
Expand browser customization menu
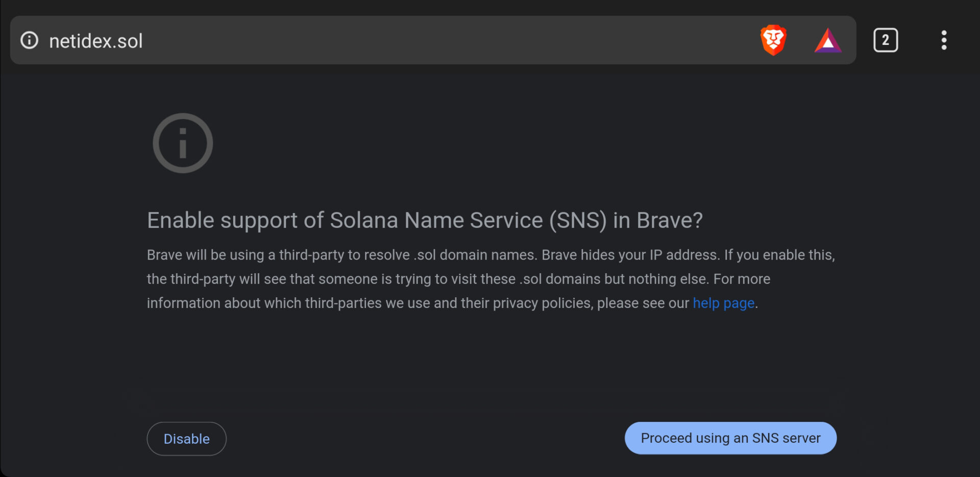pyautogui.click(x=944, y=40)
